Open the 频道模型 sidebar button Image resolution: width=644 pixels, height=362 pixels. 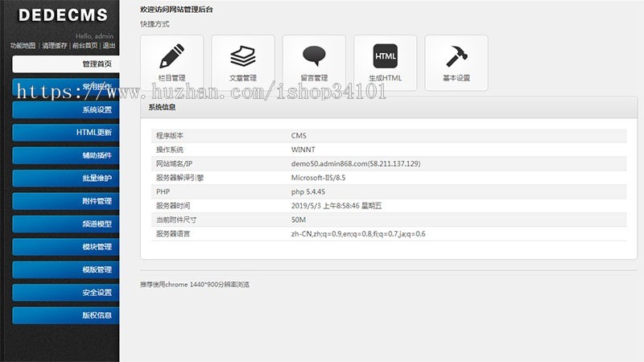tap(66, 224)
